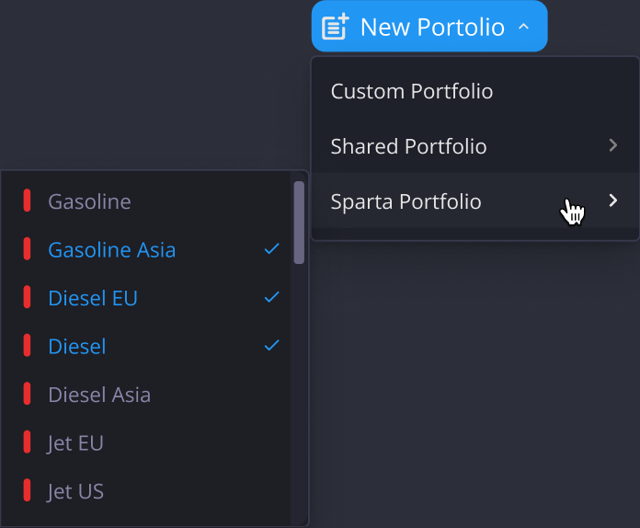Collapse the New Portfolio dropdown caret
The height and width of the screenshot is (528, 640).
(524, 27)
